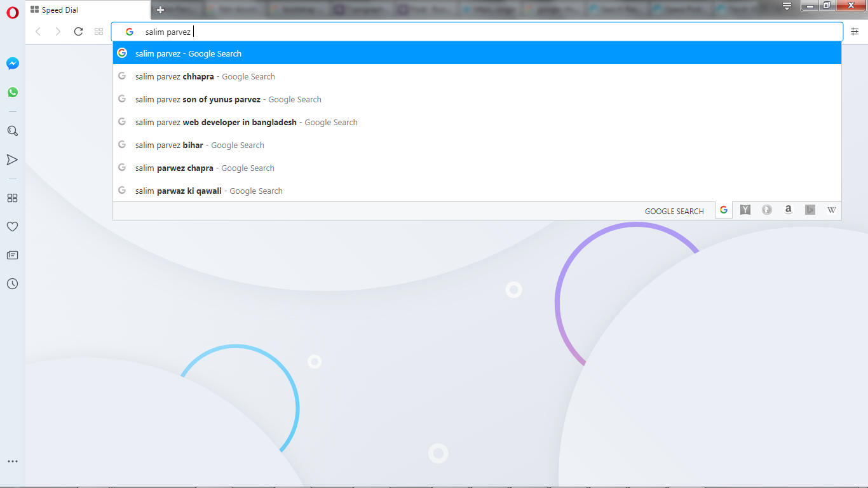Open sidebar setup three-dots menu

pos(12,461)
